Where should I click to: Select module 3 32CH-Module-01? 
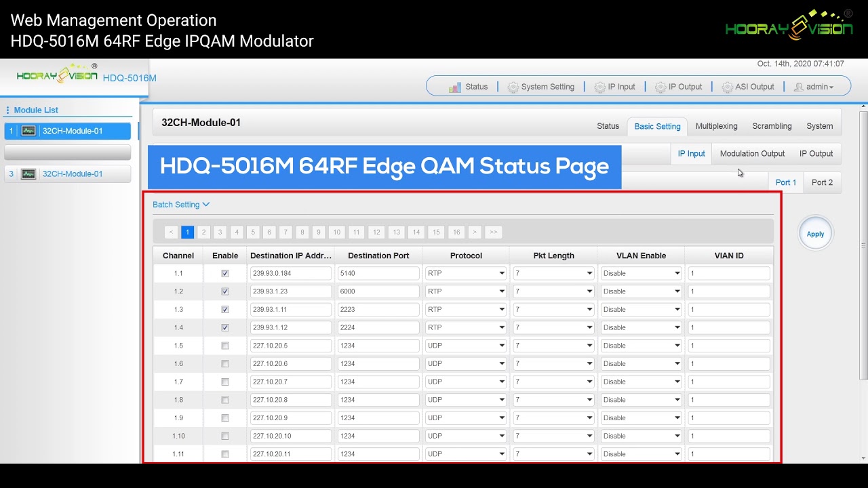click(x=68, y=174)
